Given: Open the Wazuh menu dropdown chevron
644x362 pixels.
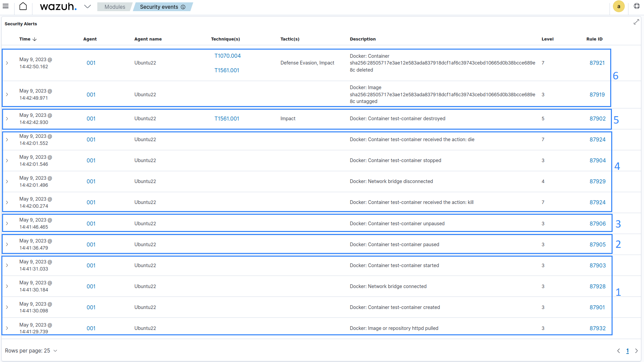Looking at the screenshot, I should 88,6.
